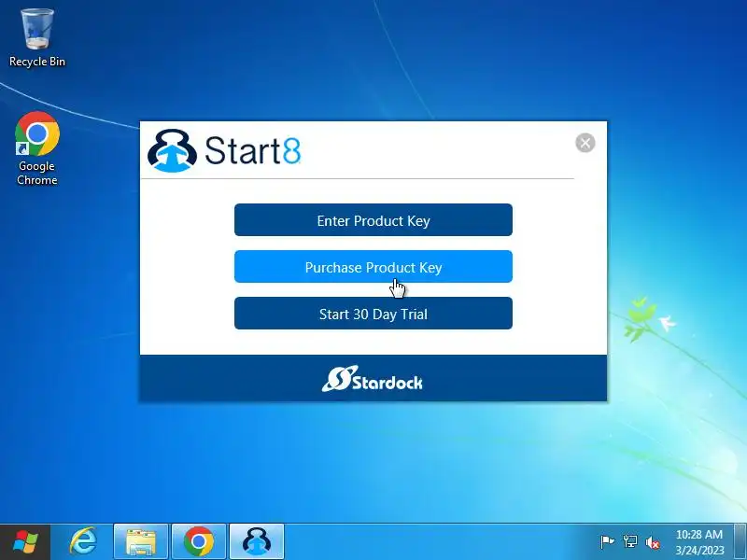Select the Google Chrome desktop shortcut
Screen dimensions: 747x560
(x=37, y=148)
